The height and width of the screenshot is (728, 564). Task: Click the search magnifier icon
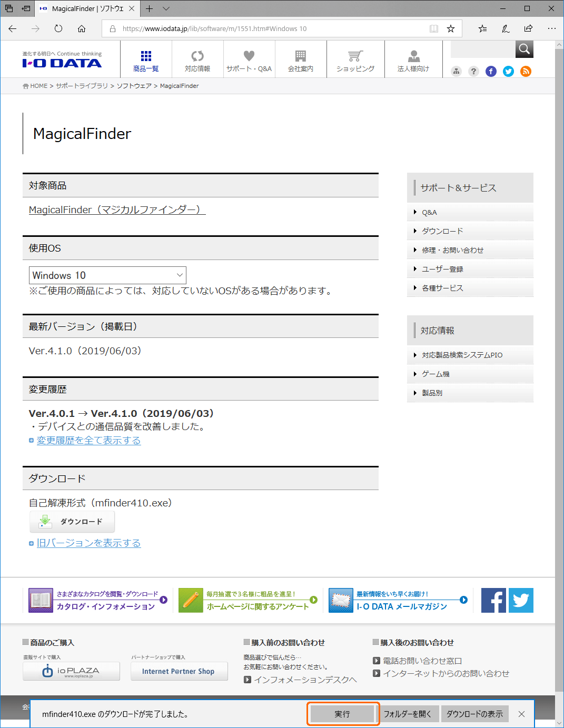click(x=524, y=49)
